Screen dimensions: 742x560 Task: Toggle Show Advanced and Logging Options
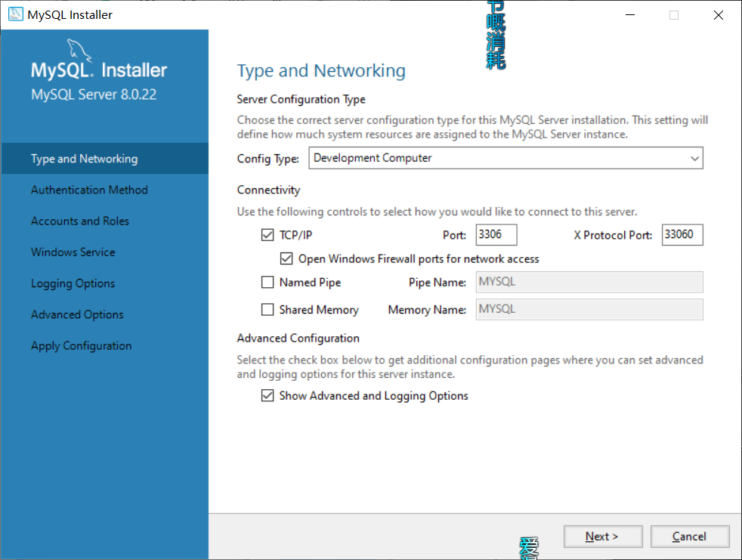pyautogui.click(x=267, y=395)
